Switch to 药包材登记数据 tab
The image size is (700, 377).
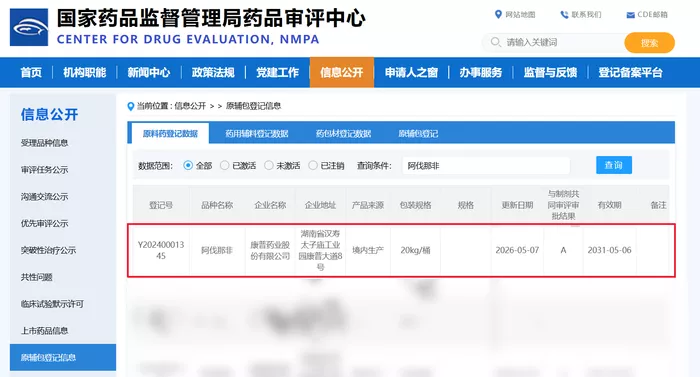click(343, 134)
